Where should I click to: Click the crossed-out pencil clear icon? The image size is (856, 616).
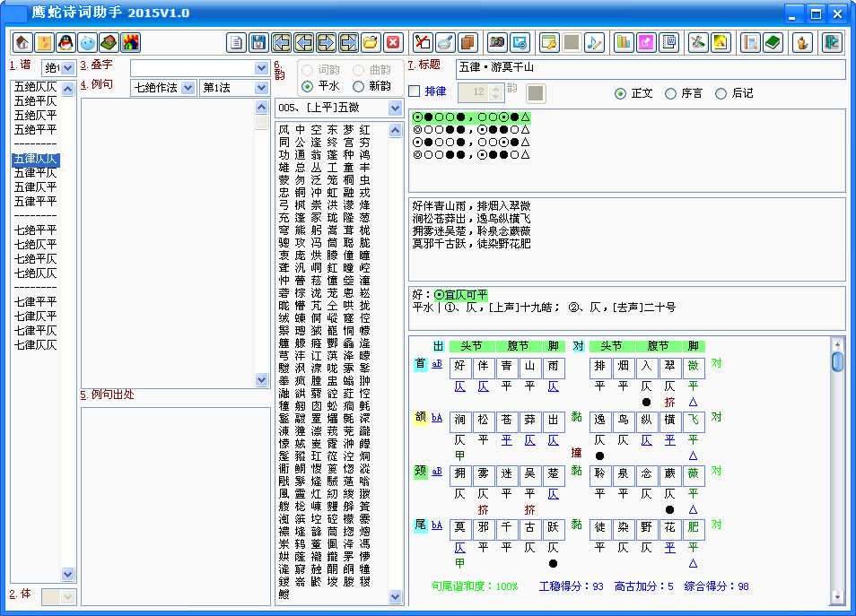[x=422, y=42]
